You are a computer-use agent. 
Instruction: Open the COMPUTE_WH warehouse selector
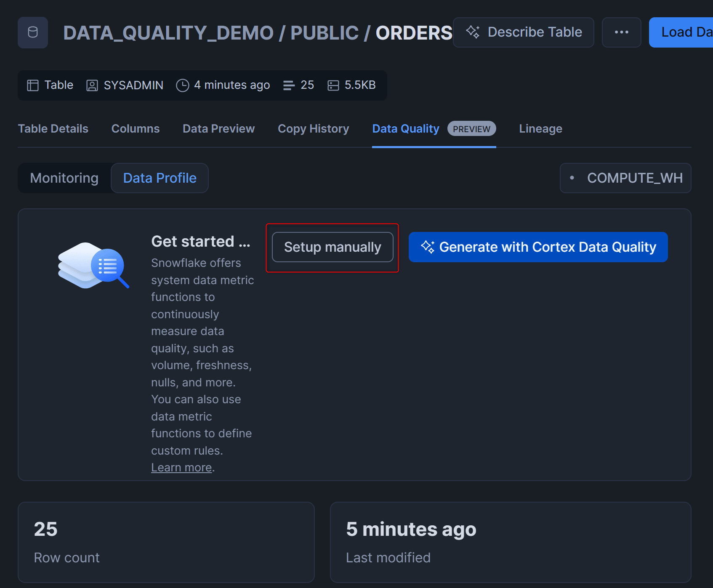tap(625, 178)
